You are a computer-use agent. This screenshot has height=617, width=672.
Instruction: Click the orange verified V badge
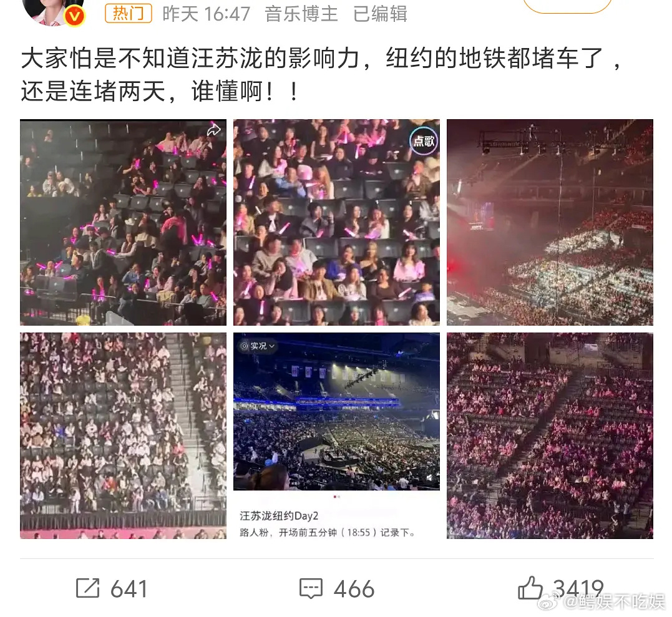pos(75,16)
